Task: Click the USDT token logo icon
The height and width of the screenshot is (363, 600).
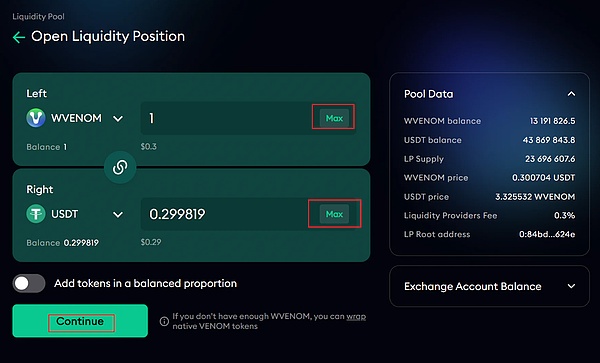Action: click(x=36, y=214)
